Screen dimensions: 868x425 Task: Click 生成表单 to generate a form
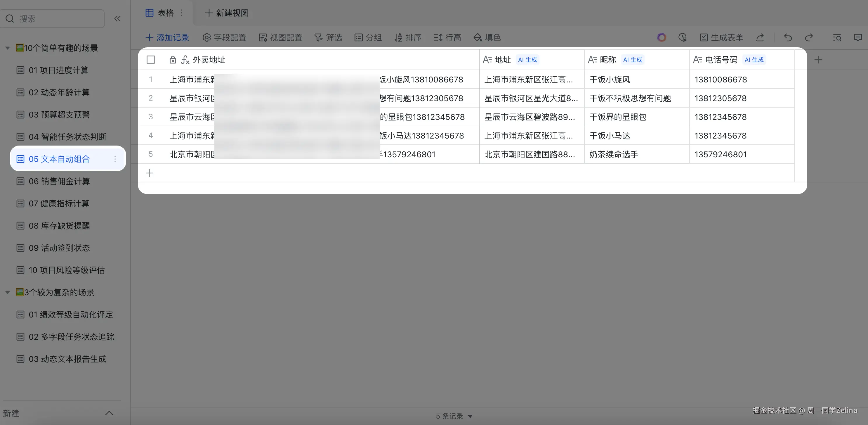pyautogui.click(x=721, y=37)
